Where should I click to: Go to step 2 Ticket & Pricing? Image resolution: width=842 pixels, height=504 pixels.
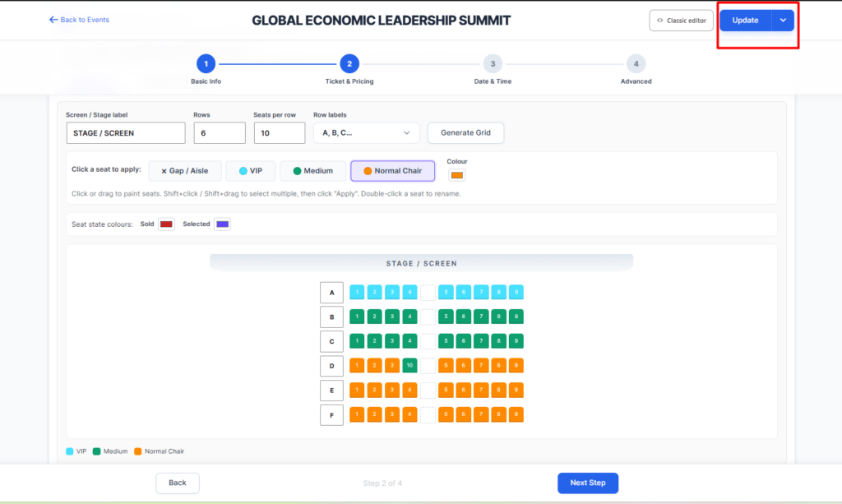(349, 64)
